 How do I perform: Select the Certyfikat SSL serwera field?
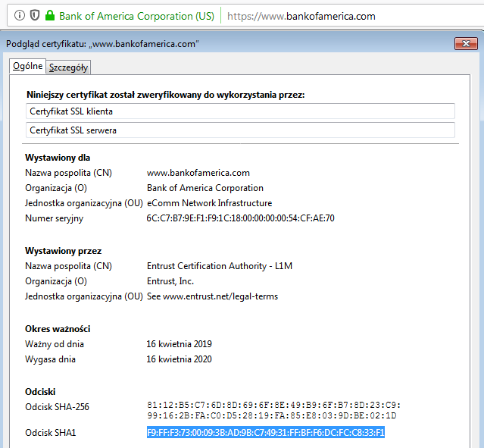click(240, 130)
